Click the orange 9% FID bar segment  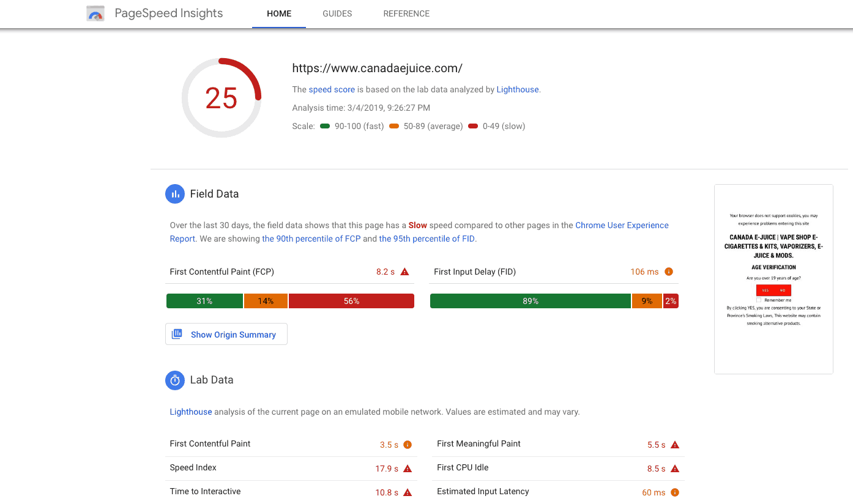(x=647, y=301)
